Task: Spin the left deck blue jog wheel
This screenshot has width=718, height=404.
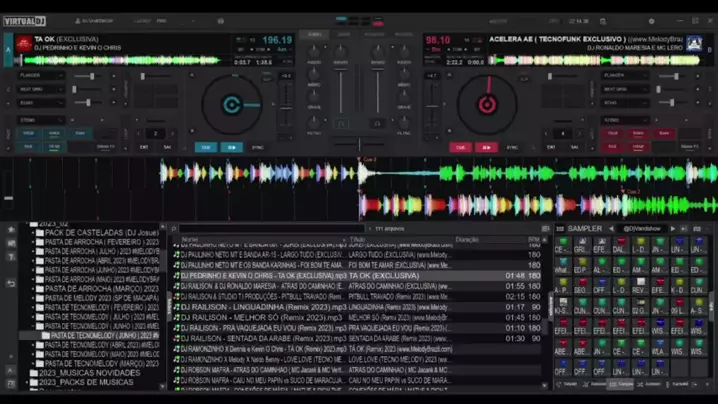Action: pyautogui.click(x=232, y=104)
